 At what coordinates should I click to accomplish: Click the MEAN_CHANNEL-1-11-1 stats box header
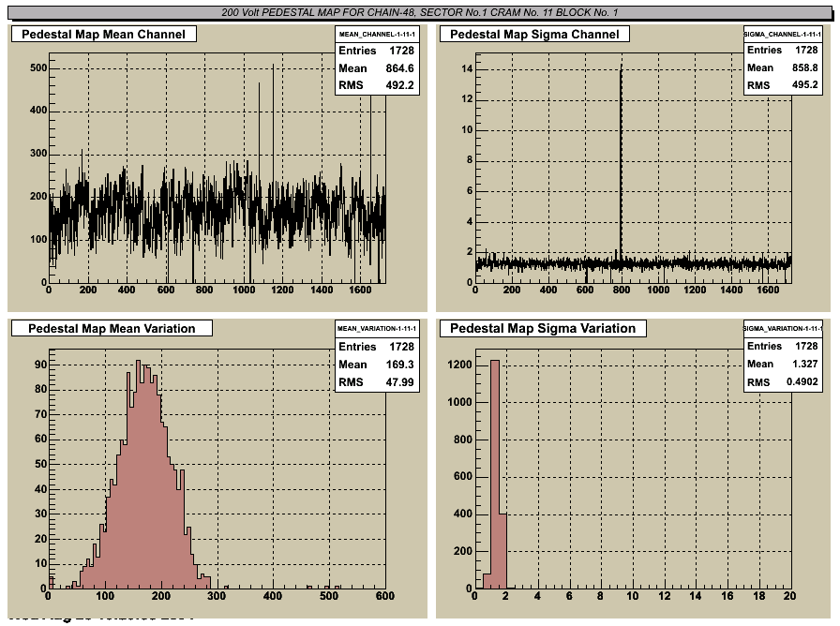tap(377, 35)
